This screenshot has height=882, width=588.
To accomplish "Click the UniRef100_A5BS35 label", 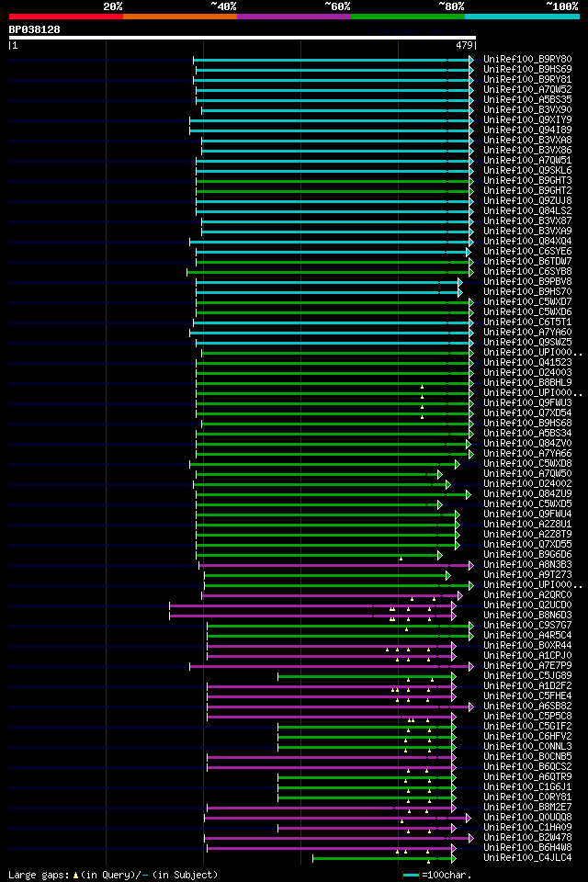I will [x=527, y=99].
